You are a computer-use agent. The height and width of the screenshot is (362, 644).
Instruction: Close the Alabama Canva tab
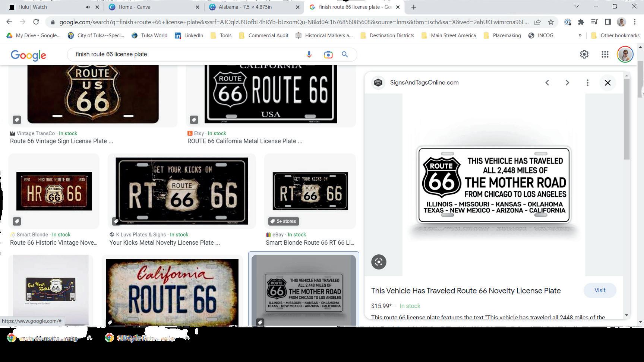pos(298,7)
